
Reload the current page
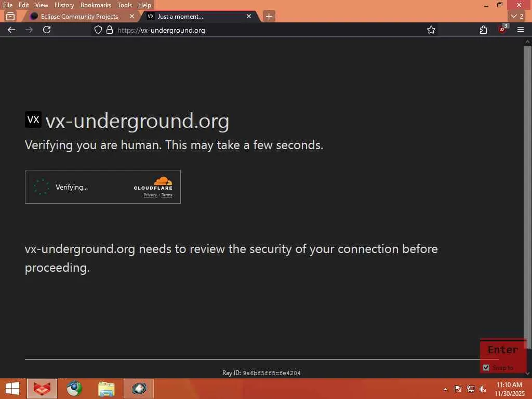click(47, 30)
